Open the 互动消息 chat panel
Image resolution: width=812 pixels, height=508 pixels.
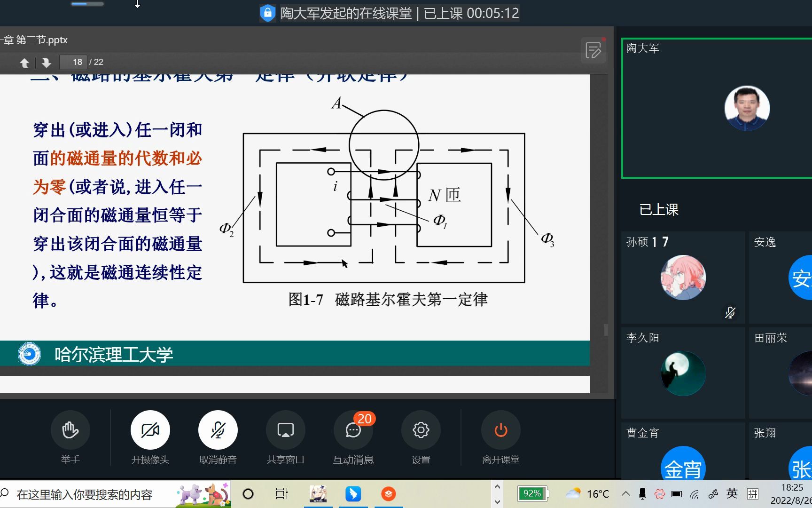[x=353, y=429]
